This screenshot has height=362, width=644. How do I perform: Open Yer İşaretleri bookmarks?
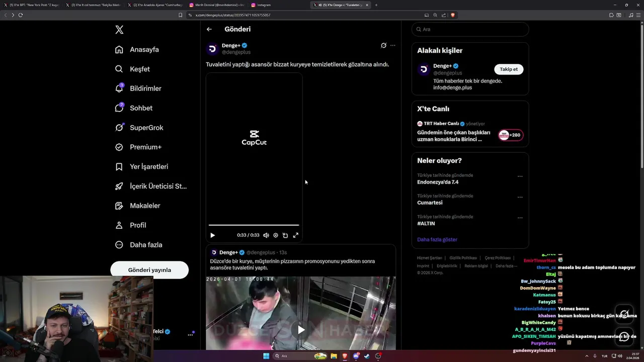[x=141, y=166]
